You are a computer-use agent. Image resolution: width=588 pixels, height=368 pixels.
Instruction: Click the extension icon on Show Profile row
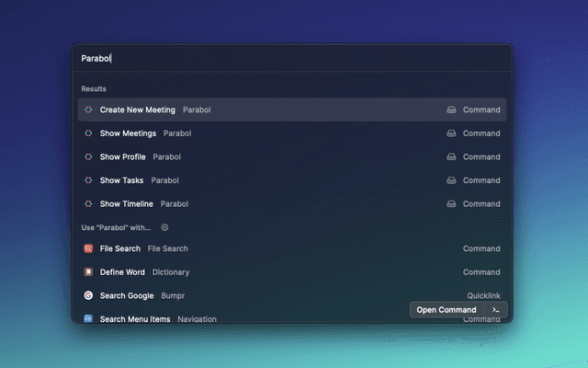pos(451,157)
